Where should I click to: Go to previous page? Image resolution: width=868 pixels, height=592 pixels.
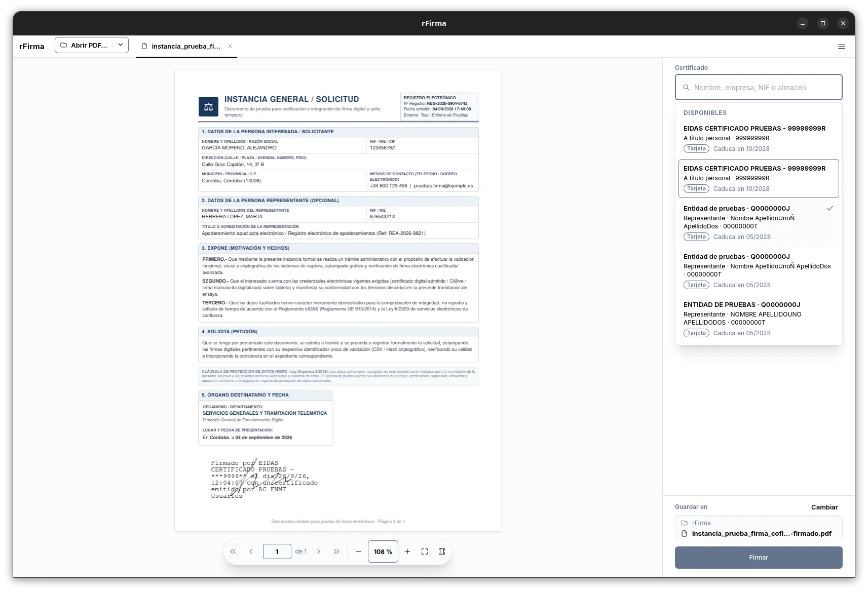pyautogui.click(x=251, y=551)
